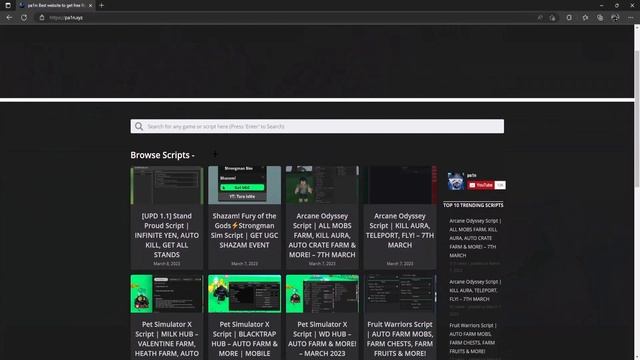Open a new tab with the plus icon
640x360 pixels.
[x=101, y=5]
